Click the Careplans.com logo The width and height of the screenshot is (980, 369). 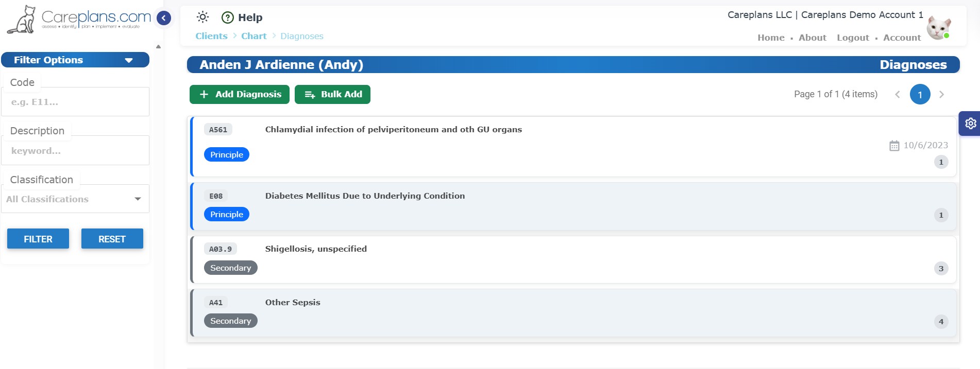[79, 20]
